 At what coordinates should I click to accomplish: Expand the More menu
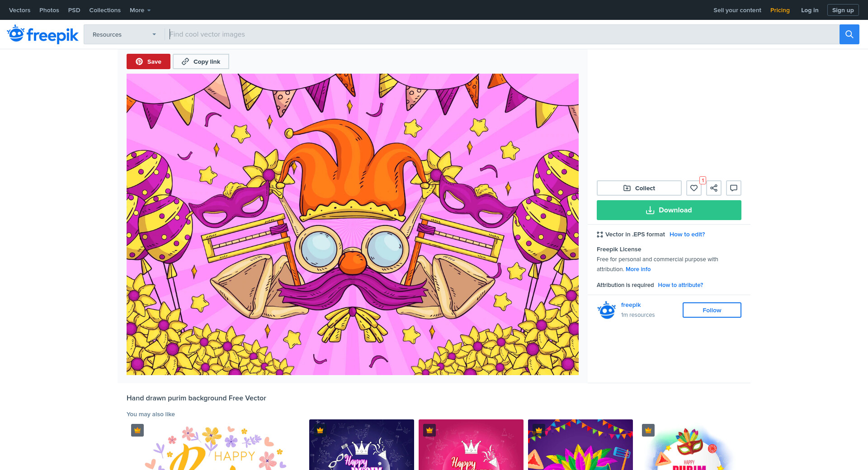[x=140, y=10]
